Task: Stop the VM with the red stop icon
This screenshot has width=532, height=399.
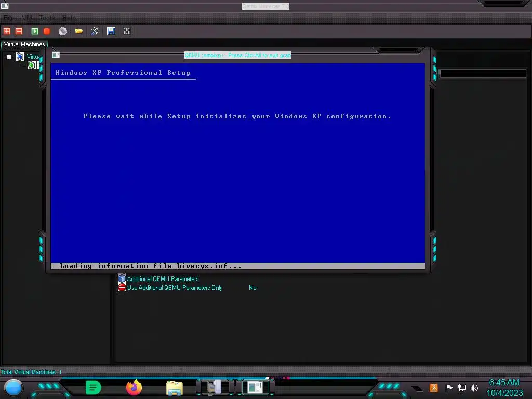Action: point(47,31)
